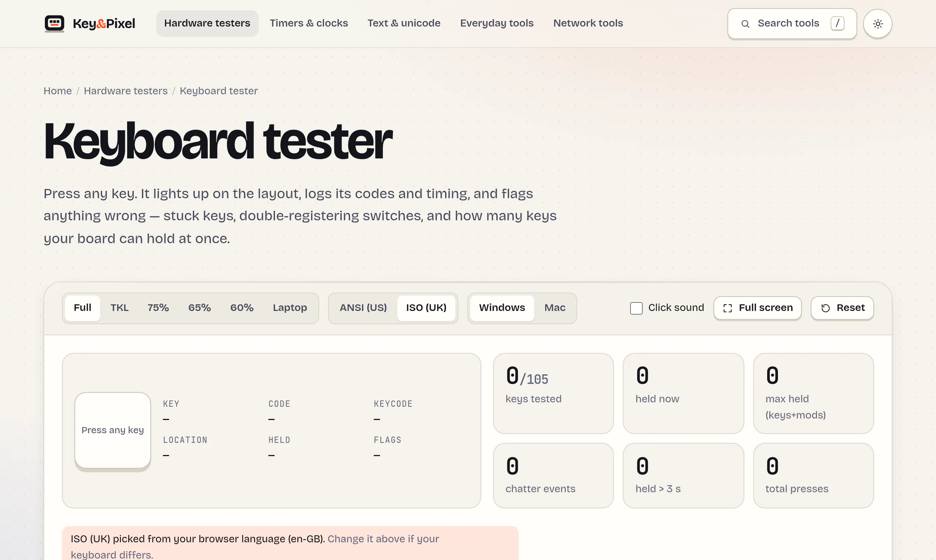This screenshot has width=936, height=560.
Task: Click the keys tested 0/105 card
Action: coord(553,393)
